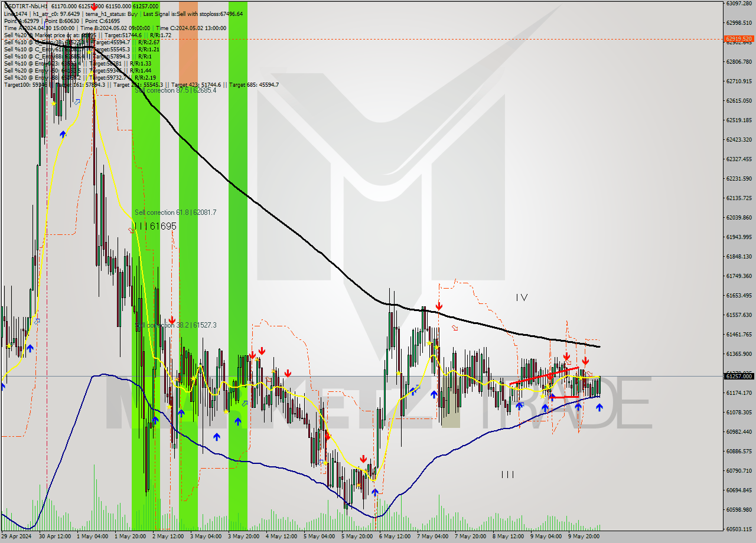Click the '9 May 20:00' time label
The image size is (756, 543).
584,537
